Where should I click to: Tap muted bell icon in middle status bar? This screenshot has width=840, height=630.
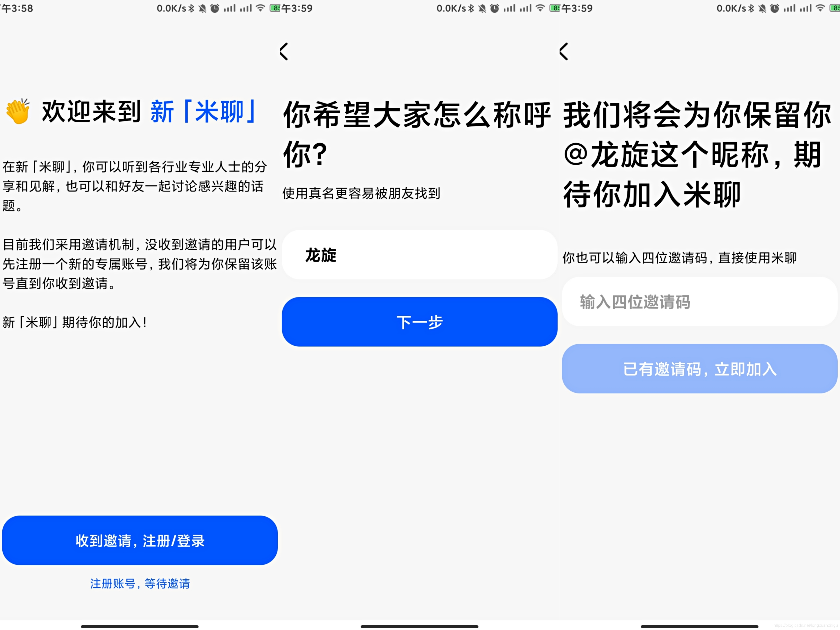click(x=482, y=8)
